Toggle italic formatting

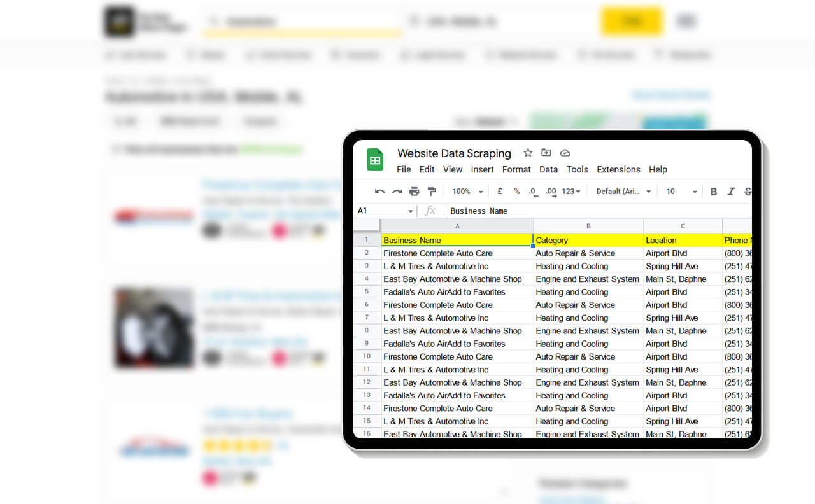(x=731, y=192)
